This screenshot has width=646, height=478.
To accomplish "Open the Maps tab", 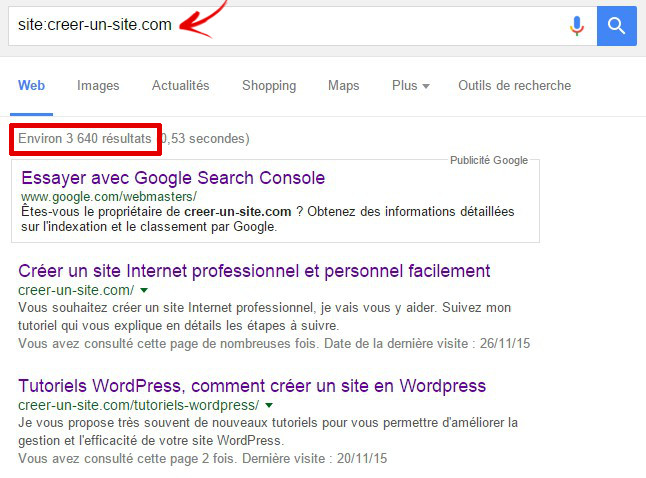I will tap(344, 85).
